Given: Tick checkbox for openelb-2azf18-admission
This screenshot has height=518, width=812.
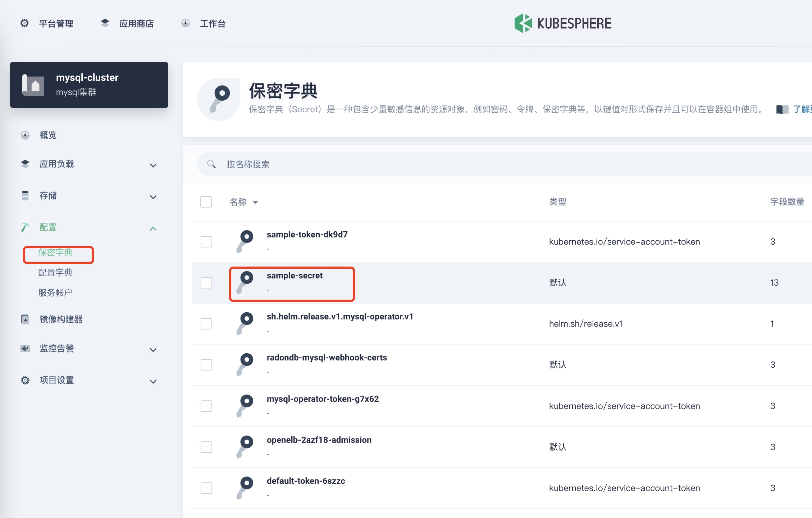Looking at the screenshot, I should (x=206, y=447).
